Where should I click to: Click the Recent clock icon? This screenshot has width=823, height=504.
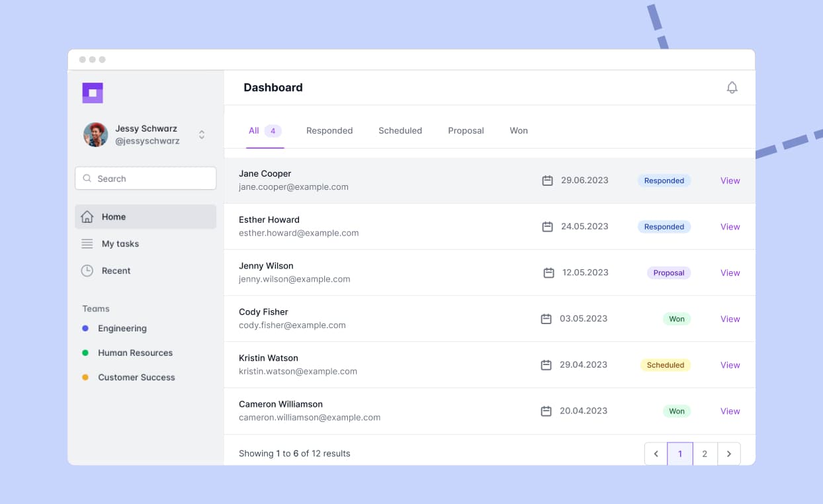click(x=87, y=271)
